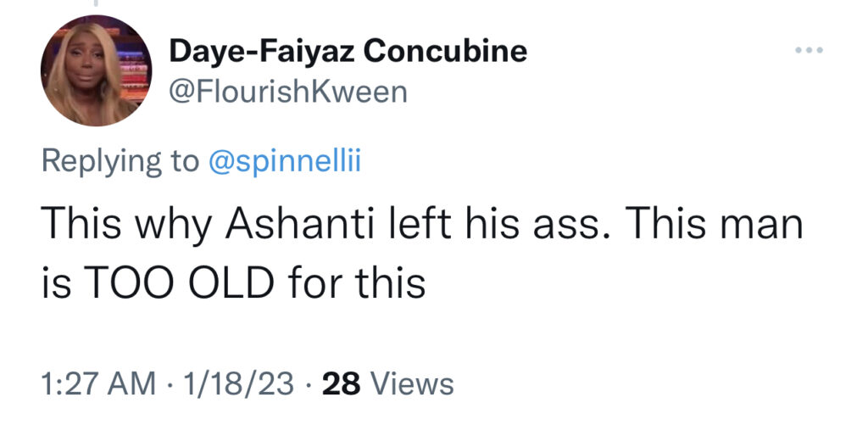This screenshot has width=868, height=425.
Task: Click the thread connector line above avatar
Action: (95, 3)
